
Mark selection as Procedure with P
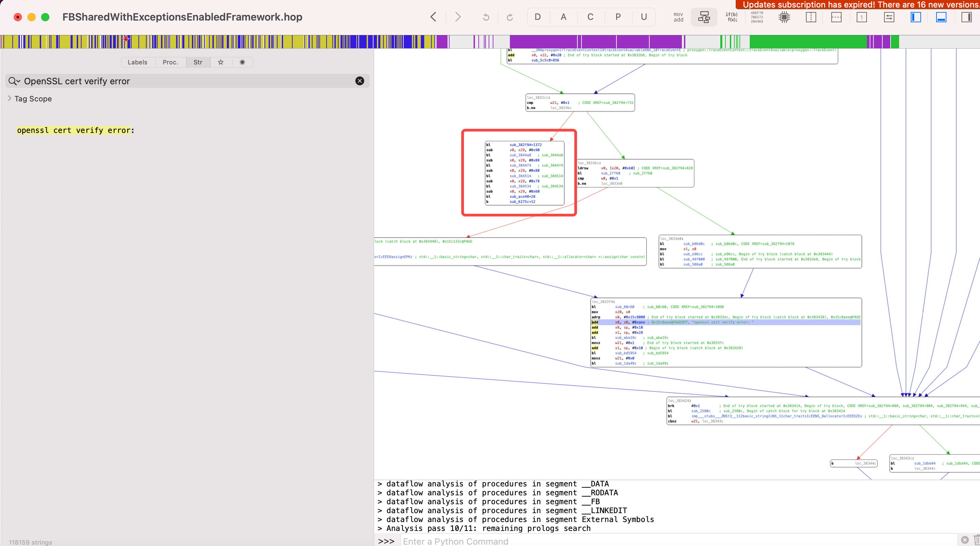pyautogui.click(x=617, y=17)
